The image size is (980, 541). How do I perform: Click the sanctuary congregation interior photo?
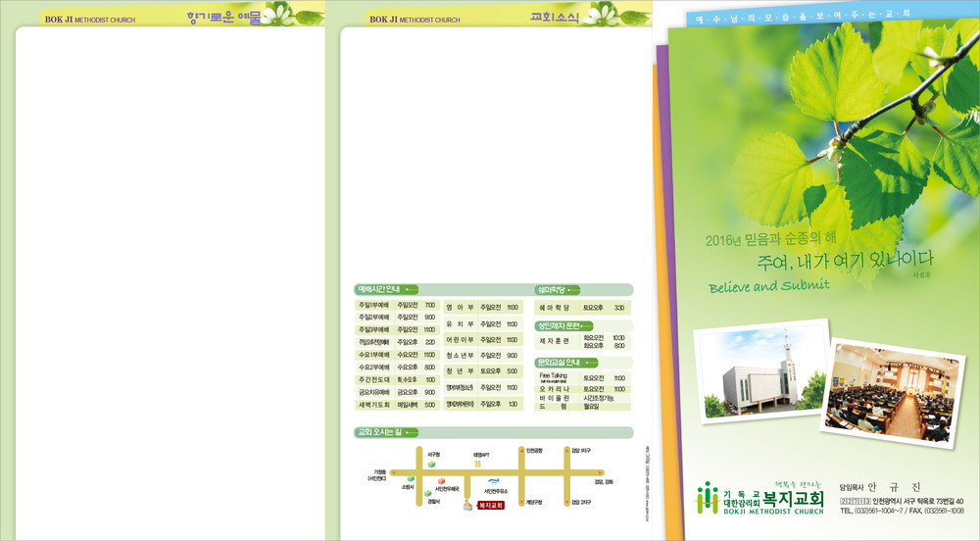pyautogui.click(x=880, y=392)
